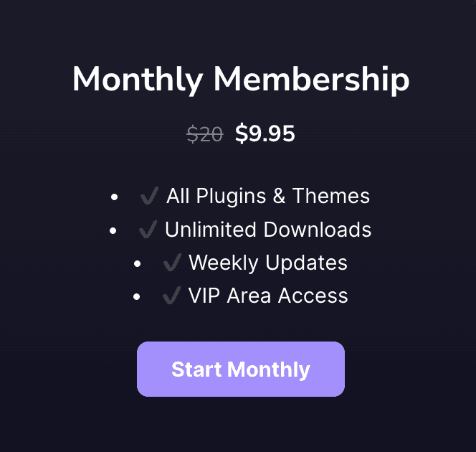Image resolution: width=476 pixels, height=452 pixels.
Task: Select the Unlimited Downloads feature text
Action: pyautogui.click(x=268, y=230)
